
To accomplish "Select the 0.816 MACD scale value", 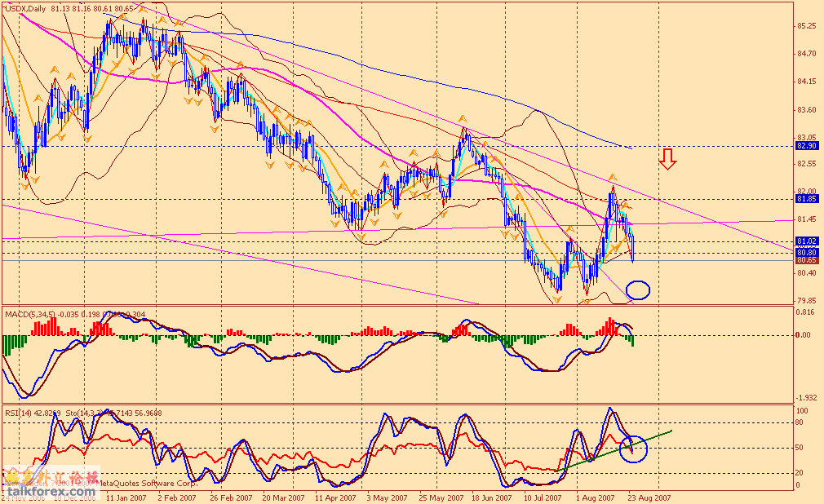I will pyautogui.click(x=807, y=312).
